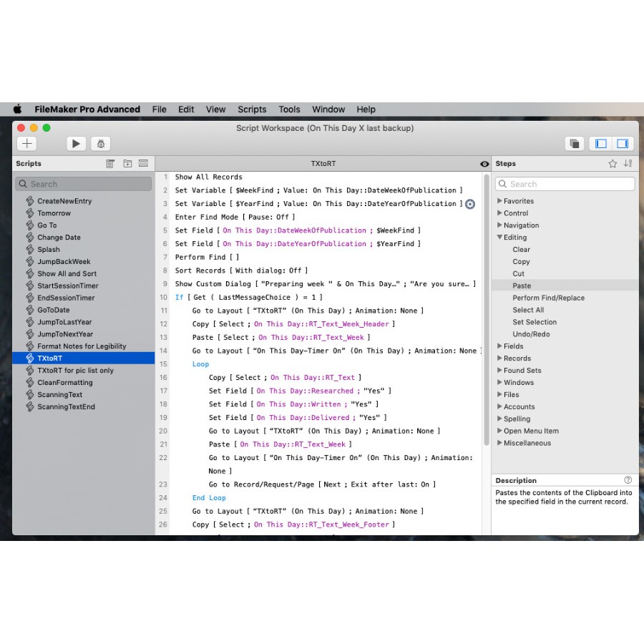Select the Format Notes for Legibility script
Image resolution: width=644 pixels, height=644 pixels.
coord(82,346)
